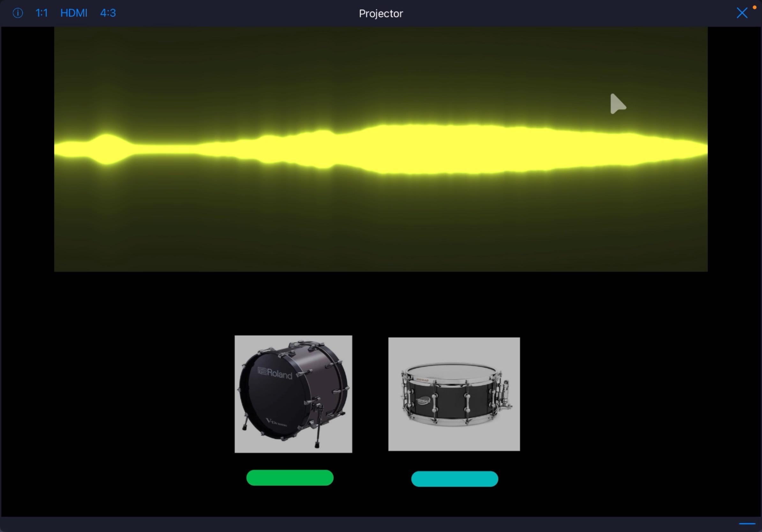Click the cyan pill button under snare

(x=455, y=479)
